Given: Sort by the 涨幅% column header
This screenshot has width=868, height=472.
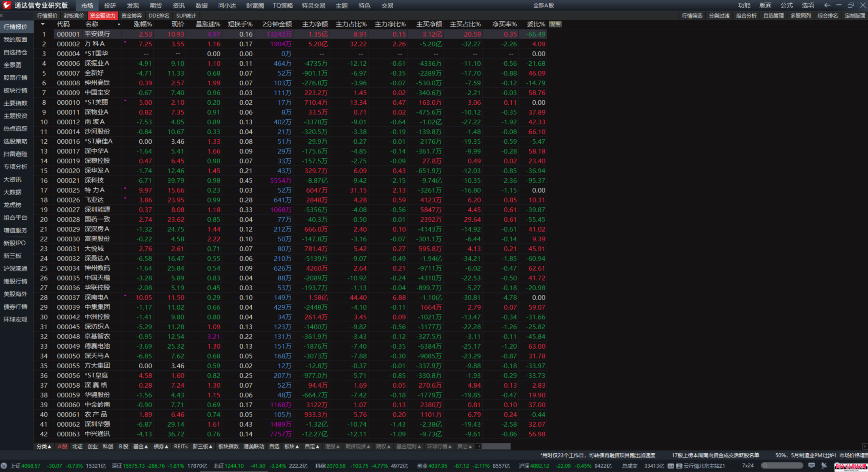Looking at the screenshot, I should pyautogui.click(x=143, y=24).
